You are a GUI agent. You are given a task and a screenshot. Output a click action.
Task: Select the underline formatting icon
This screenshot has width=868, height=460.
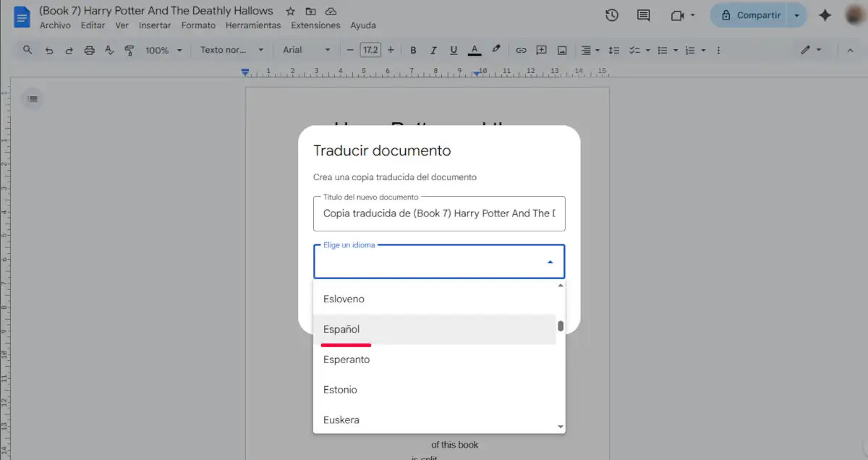(454, 50)
